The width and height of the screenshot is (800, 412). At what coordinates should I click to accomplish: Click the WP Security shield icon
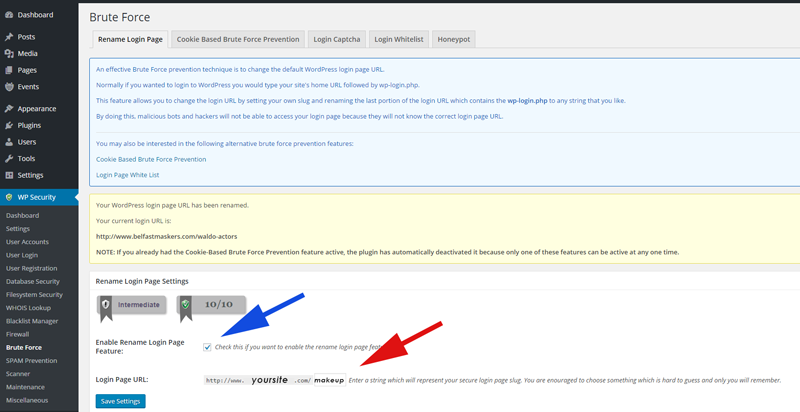(9, 197)
